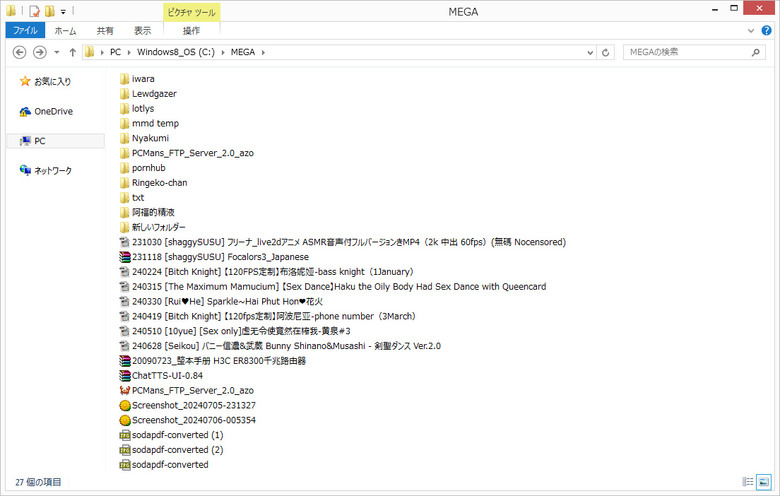Image resolution: width=780 pixels, height=496 pixels.
Task: Select the lotlys folder icon
Action: [x=124, y=109]
